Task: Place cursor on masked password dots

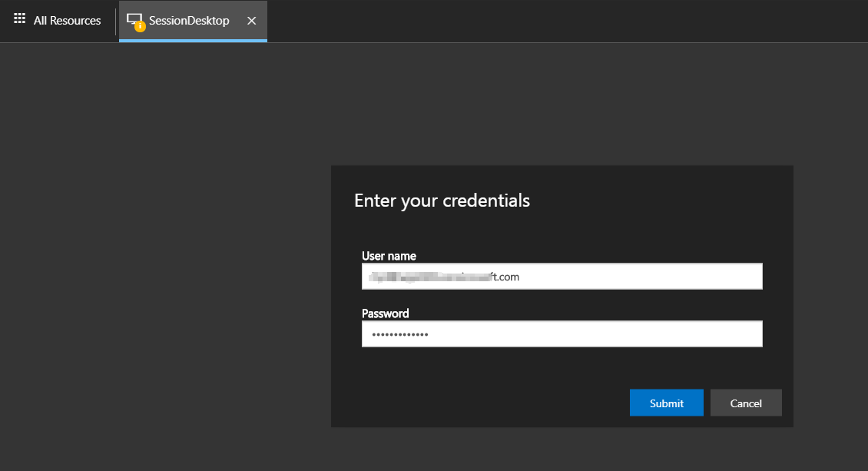Action: 399,334
